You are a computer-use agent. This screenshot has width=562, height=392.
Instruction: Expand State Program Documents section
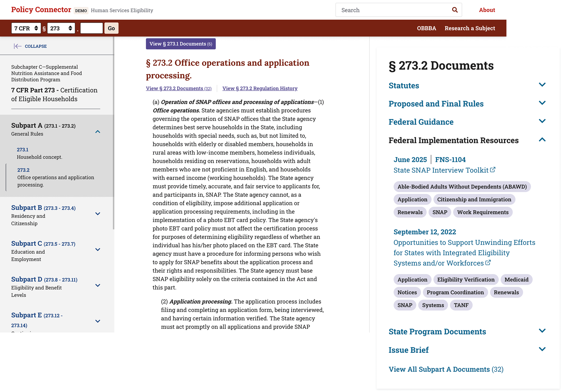click(467, 331)
